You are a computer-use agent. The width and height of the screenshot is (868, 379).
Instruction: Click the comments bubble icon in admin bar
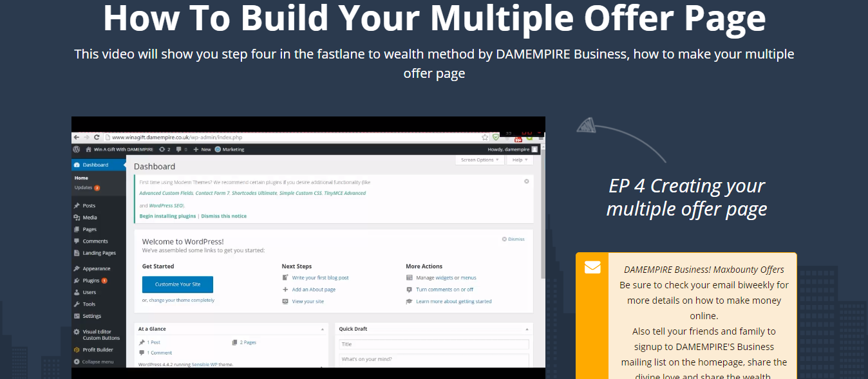point(178,149)
